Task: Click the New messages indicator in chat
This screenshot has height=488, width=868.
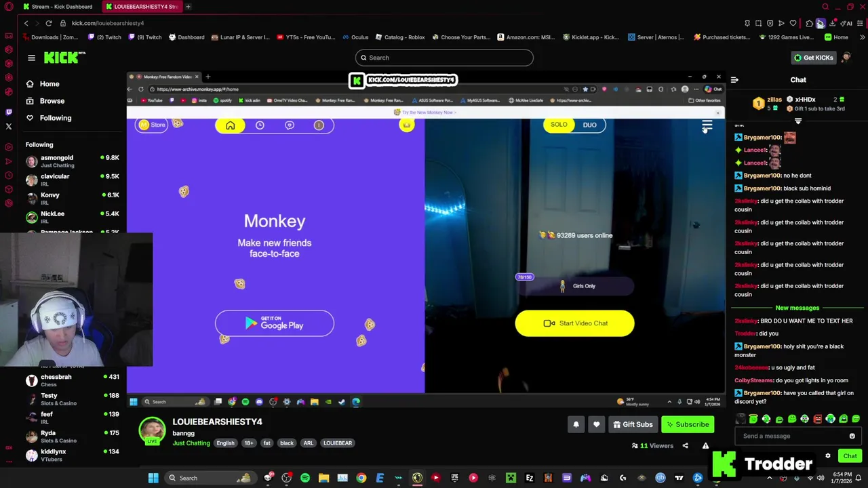Action: click(x=797, y=308)
